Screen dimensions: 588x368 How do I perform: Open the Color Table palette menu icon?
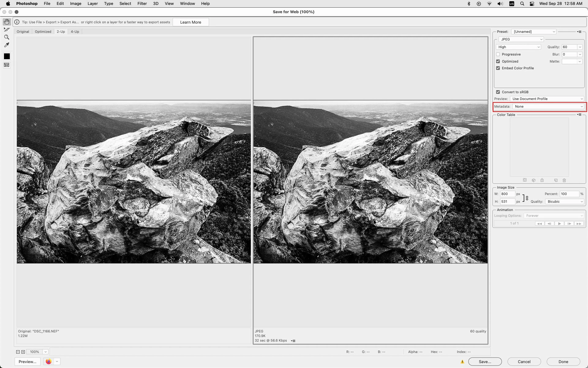pyautogui.click(x=579, y=115)
